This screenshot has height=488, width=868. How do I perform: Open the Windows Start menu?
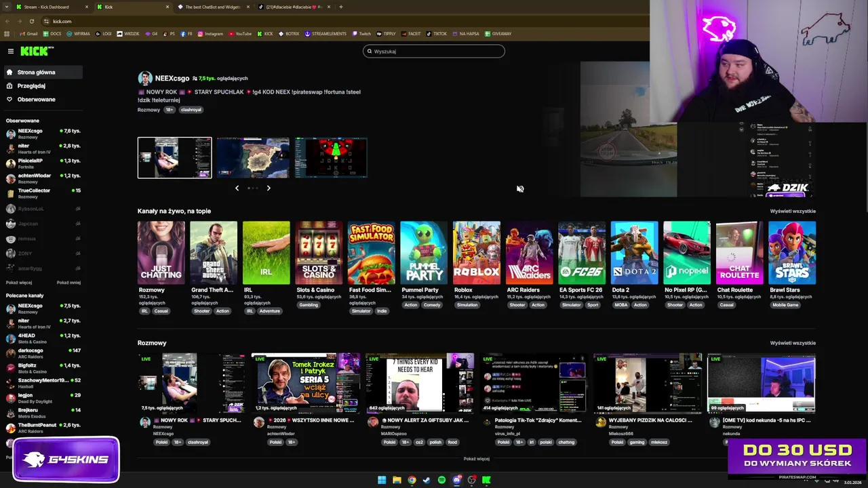coord(382,480)
